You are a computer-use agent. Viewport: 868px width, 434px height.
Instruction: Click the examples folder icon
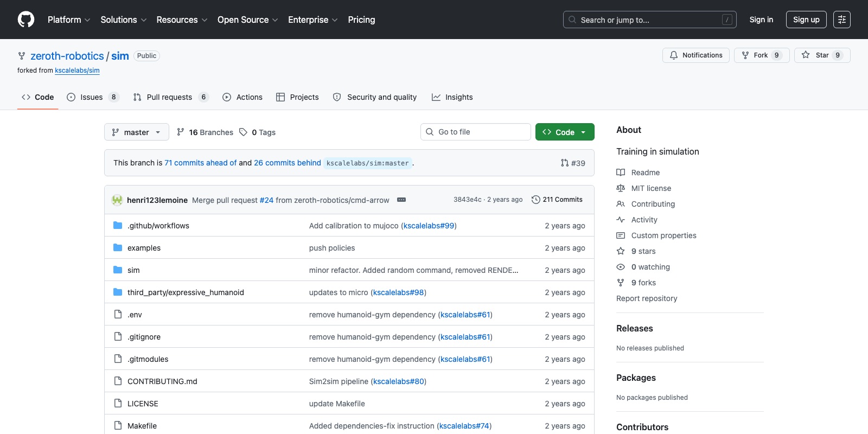pyautogui.click(x=118, y=248)
